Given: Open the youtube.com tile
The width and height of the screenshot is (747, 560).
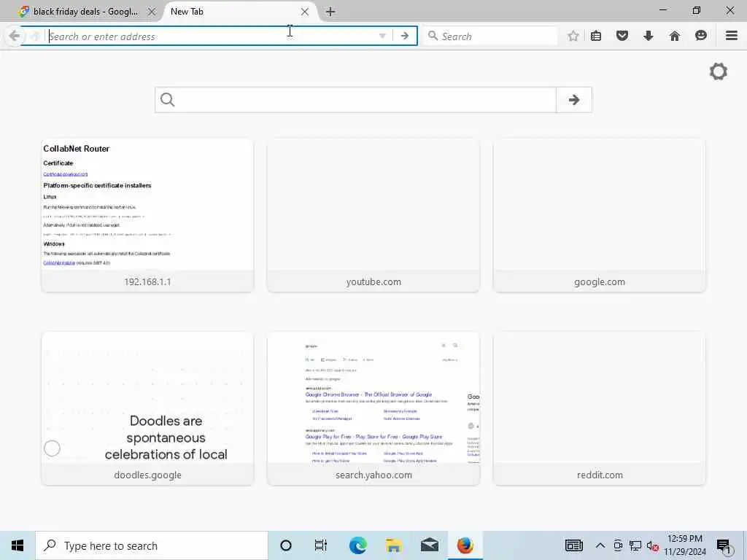Looking at the screenshot, I should [x=373, y=215].
